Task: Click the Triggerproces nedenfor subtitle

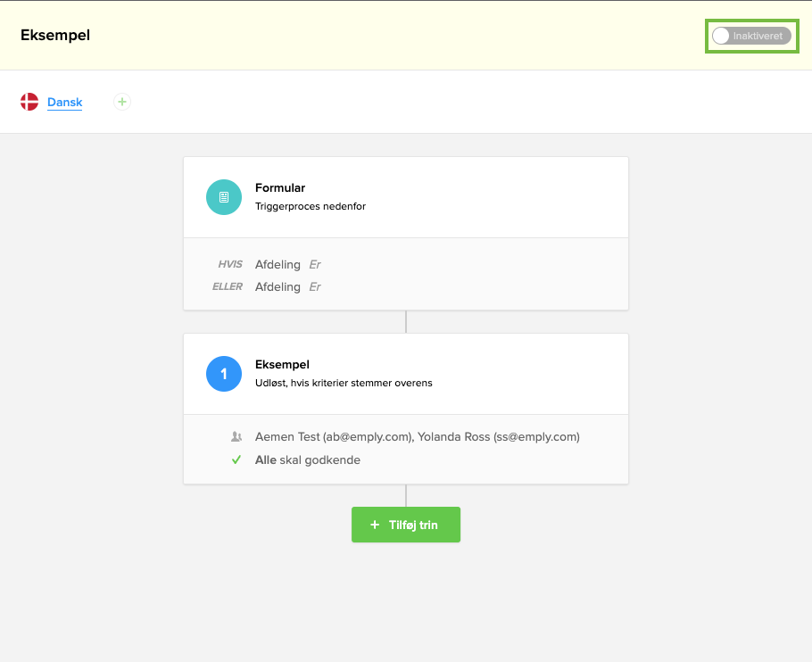Action: 311,206
